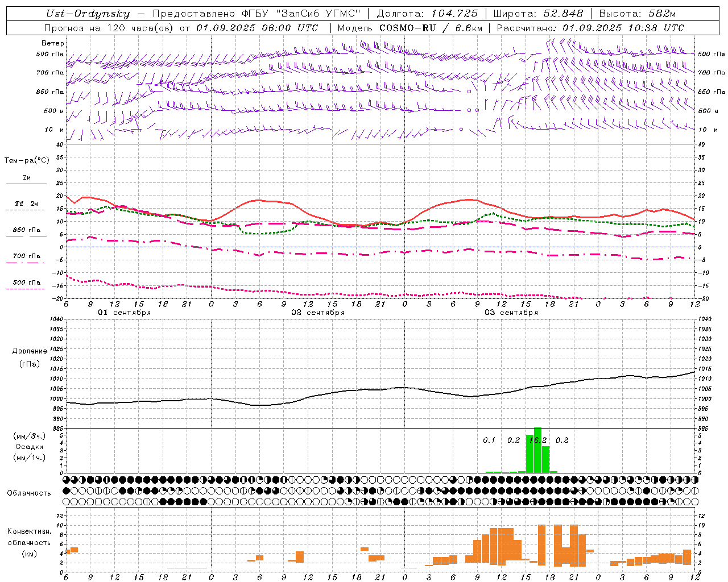Click the 02 сентября date label

point(318,313)
